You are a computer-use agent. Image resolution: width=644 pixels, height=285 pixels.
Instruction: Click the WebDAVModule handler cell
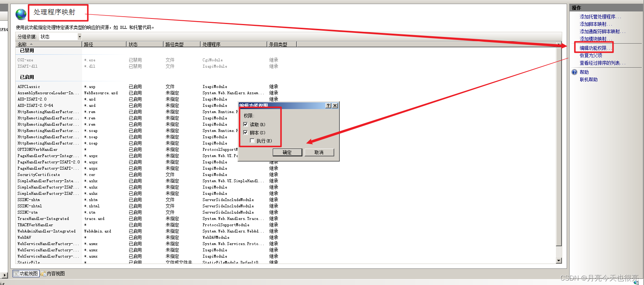coord(216,237)
